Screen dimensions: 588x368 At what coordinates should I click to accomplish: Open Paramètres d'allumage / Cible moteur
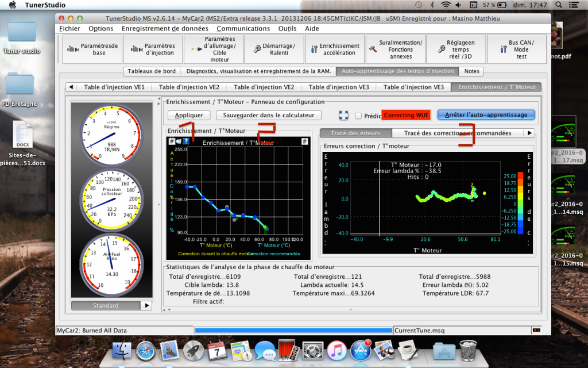(x=214, y=49)
